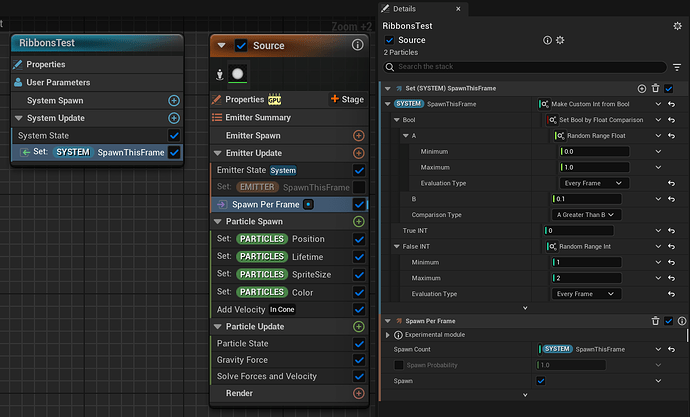
Task: Enable Set EMITTER SpawnThisFrame checkbox
Action: coord(359,187)
